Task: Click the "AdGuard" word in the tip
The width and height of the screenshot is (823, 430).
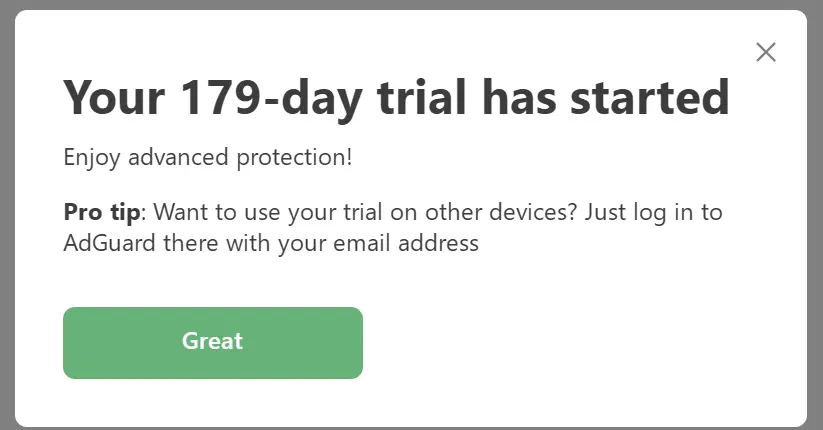Action: click(109, 243)
